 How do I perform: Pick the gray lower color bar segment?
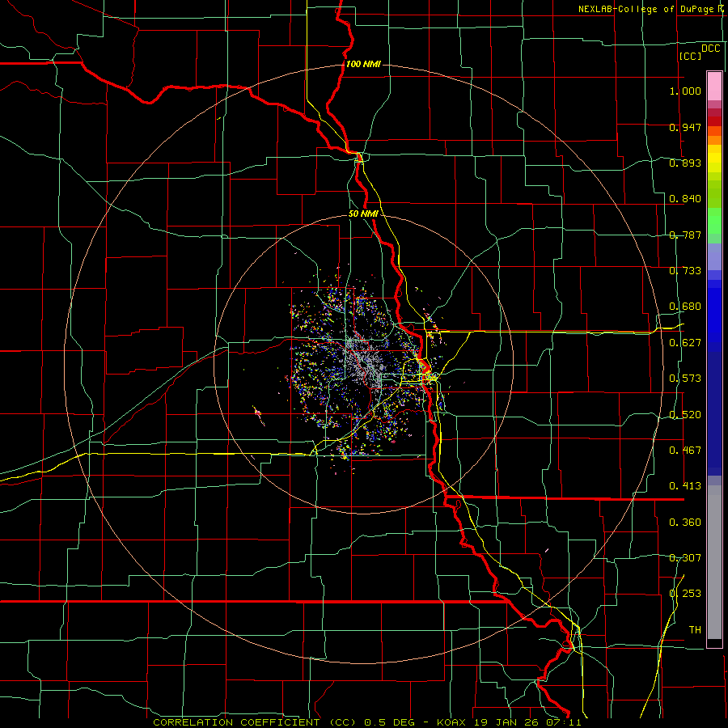(714, 562)
